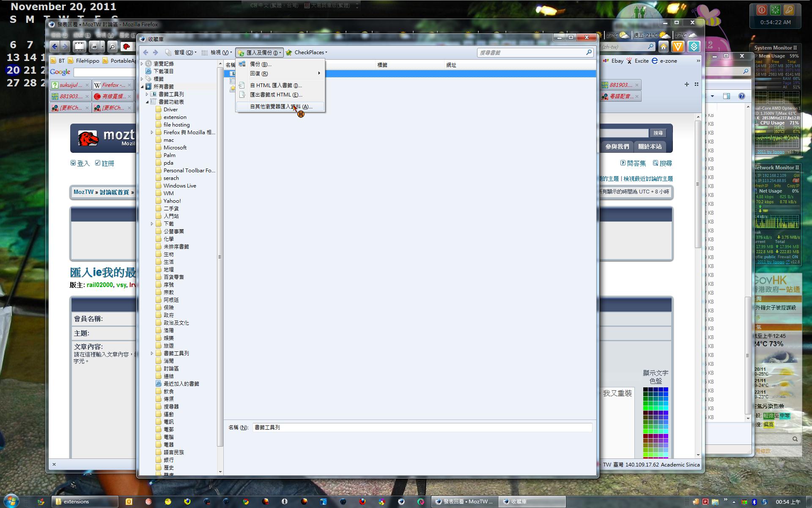Click Firefox's forward navigation button
This screenshot has width=812, height=508.
coord(65,47)
